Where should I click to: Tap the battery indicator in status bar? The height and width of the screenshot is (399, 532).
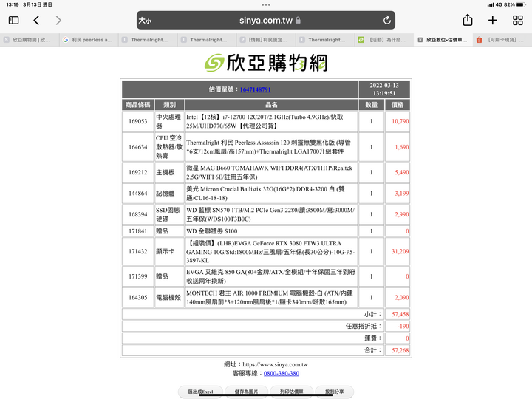pyautogui.click(x=521, y=4)
